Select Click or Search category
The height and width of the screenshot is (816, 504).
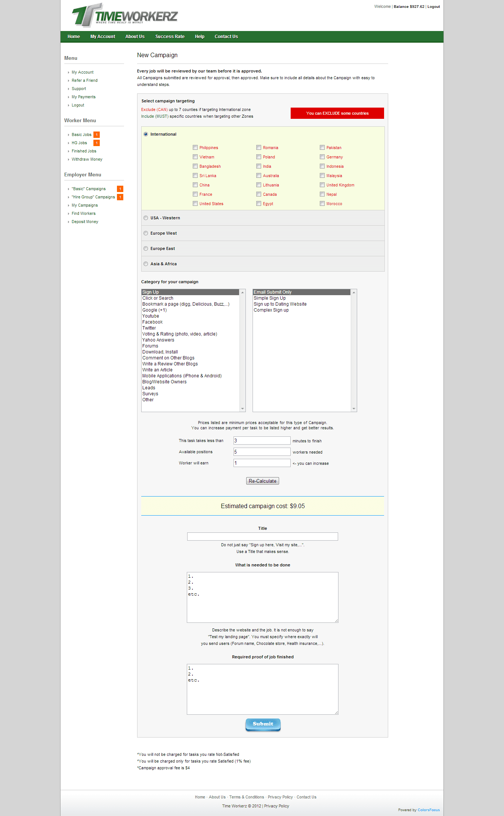pos(190,298)
